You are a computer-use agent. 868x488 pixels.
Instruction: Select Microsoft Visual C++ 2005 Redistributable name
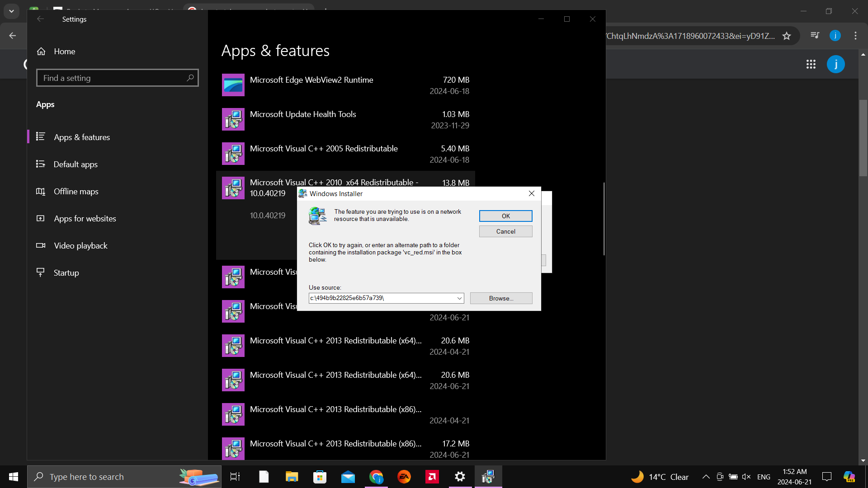click(324, 149)
